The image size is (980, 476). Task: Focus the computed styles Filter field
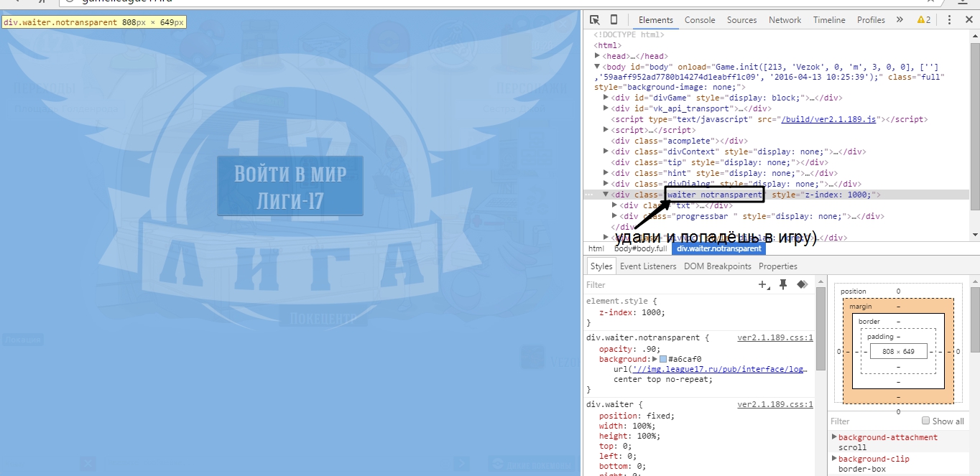pyautogui.click(x=873, y=421)
